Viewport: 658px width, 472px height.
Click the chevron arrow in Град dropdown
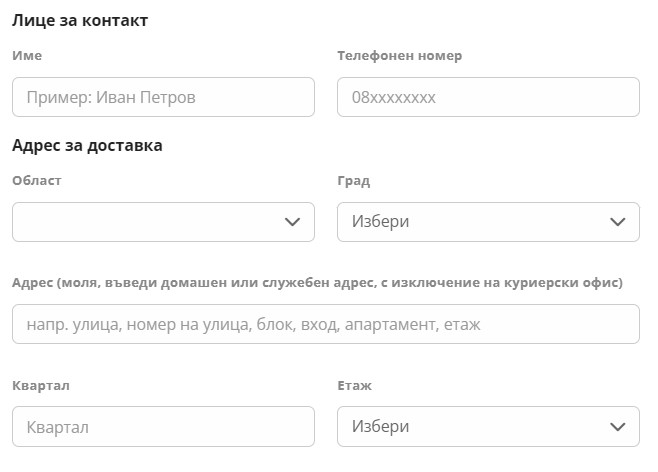618,222
